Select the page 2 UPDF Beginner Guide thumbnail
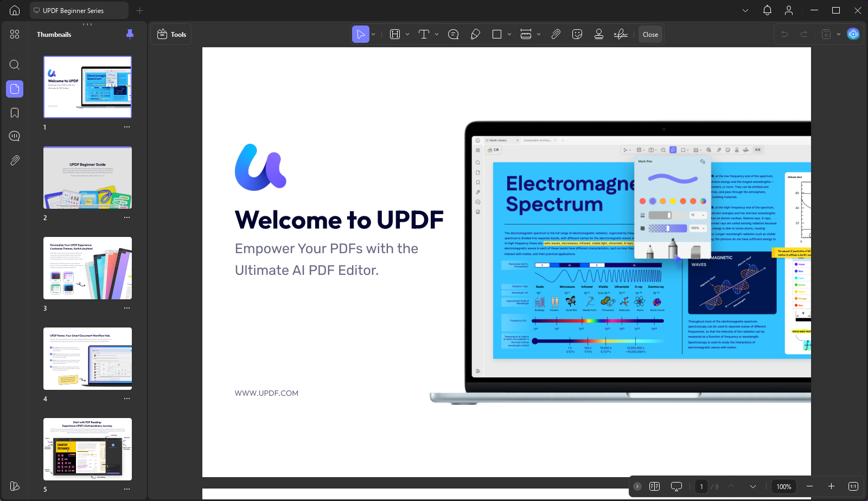The width and height of the screenshot is (868, 501). (x=87, y=177)
